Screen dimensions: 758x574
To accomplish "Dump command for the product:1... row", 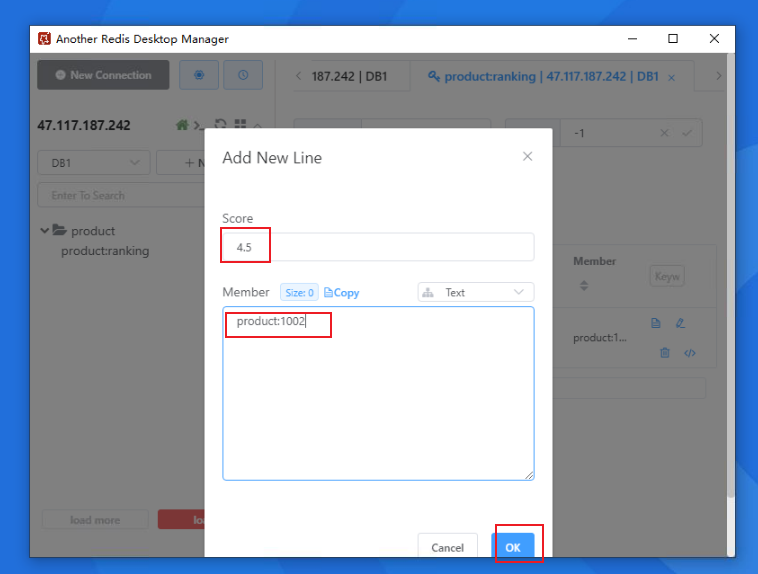I will (x=690, y=353).
